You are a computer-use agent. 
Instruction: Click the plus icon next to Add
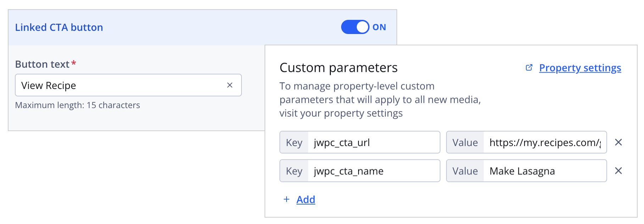pyautogui.click(x=286, y=200)
